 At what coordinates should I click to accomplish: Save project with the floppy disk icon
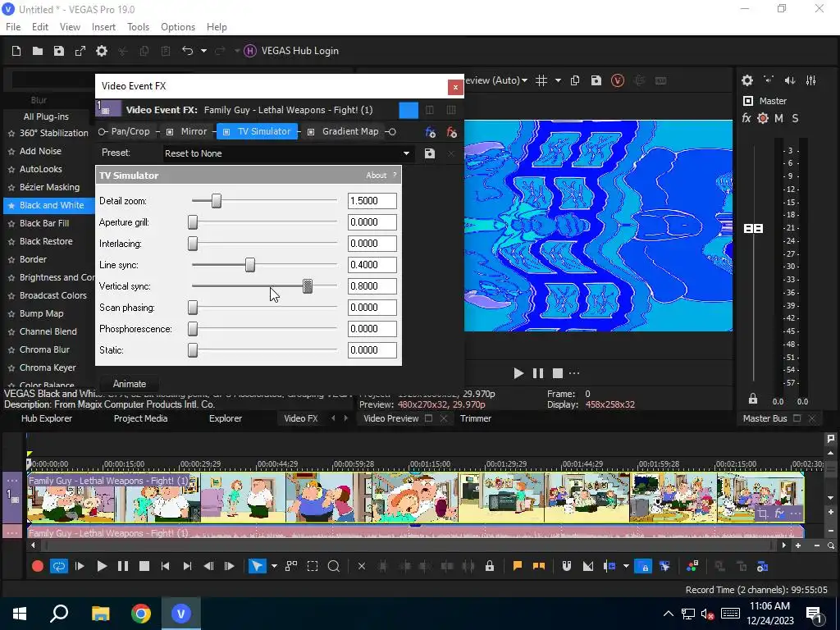point(59,51)
